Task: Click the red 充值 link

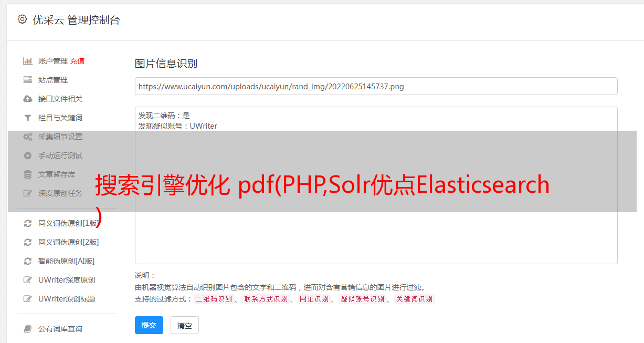Action: click(77, 61)
